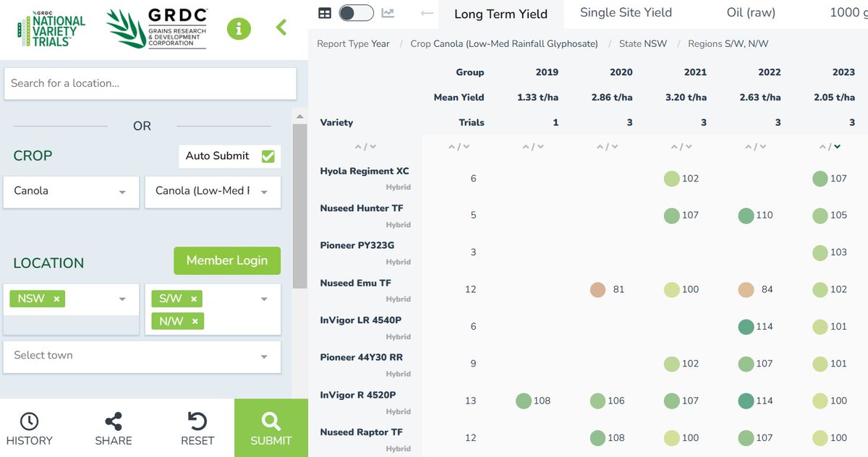
Task: Open History with the clock icon
Action: pos(29,422)
